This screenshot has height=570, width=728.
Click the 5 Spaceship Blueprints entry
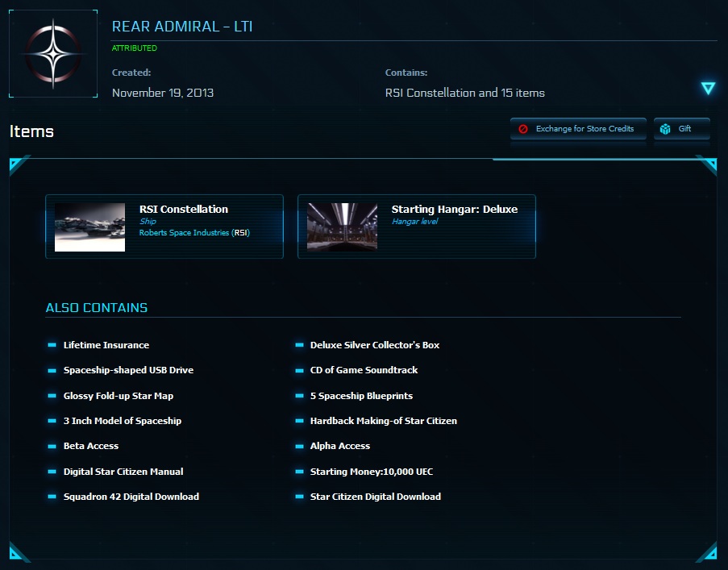(x=362, y=396)
